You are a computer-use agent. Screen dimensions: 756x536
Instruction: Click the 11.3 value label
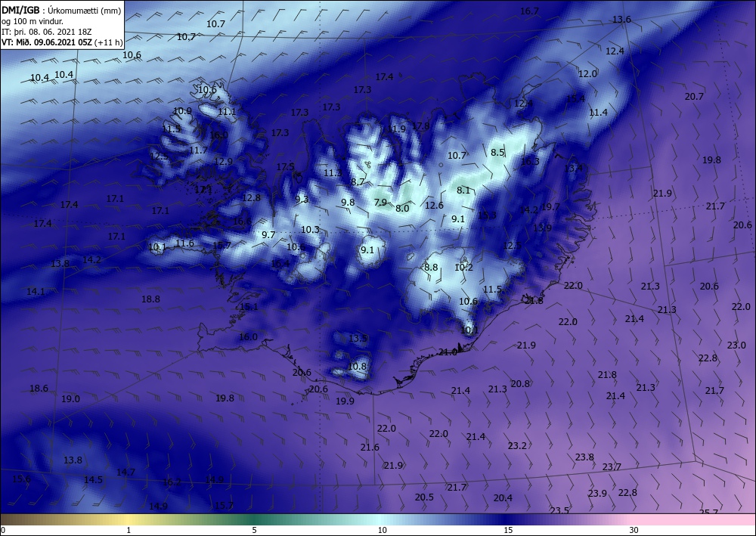pyautogui.click(x=333, y=173)
